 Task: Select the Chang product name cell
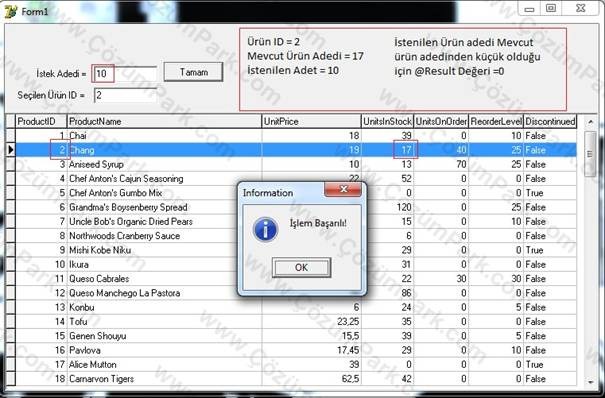coord(164,150)
